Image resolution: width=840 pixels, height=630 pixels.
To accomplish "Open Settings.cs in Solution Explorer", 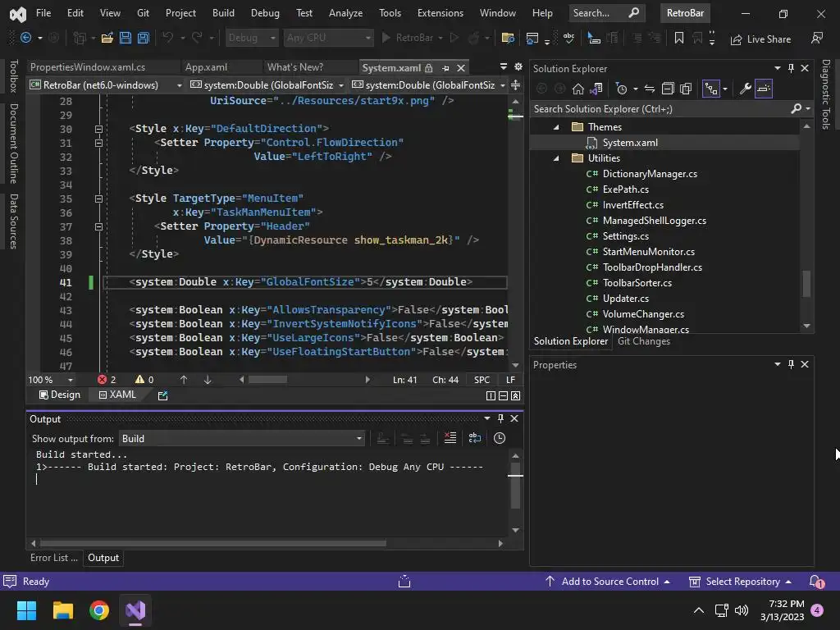I will [625, 236].
